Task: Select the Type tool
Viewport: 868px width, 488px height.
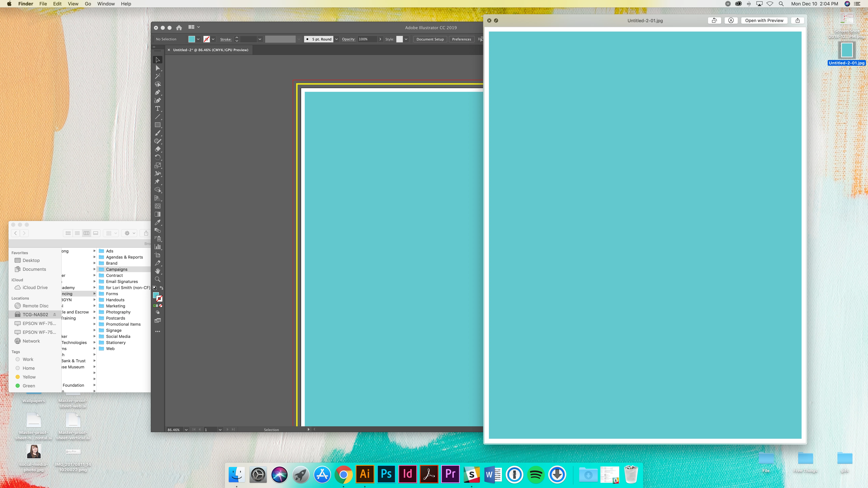Action: [157, 108]
